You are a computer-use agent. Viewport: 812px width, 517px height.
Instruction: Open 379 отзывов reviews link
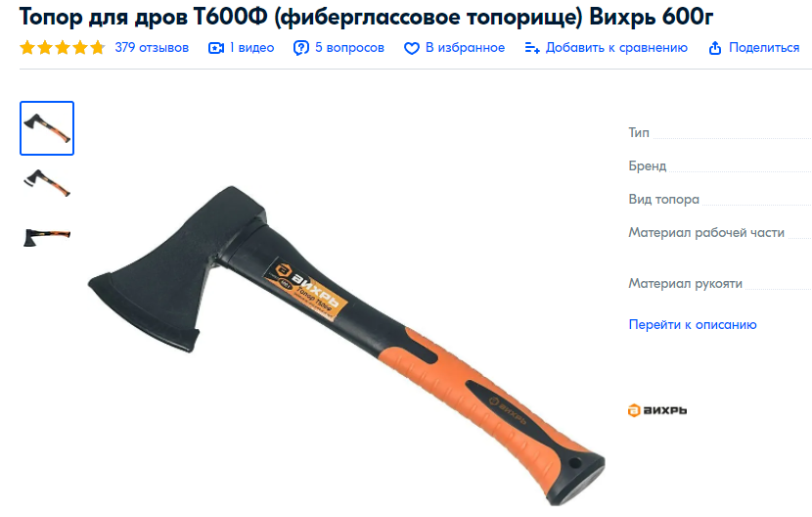(152, 48)
